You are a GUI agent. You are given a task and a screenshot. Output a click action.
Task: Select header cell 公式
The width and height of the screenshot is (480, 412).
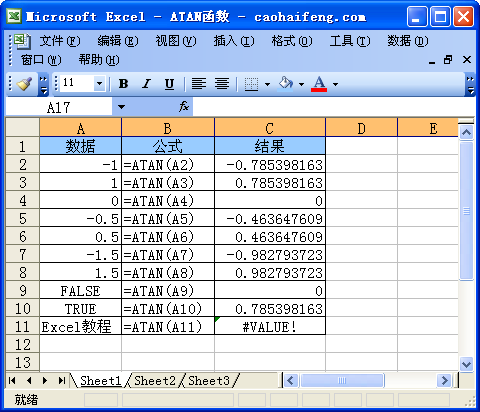168,146
